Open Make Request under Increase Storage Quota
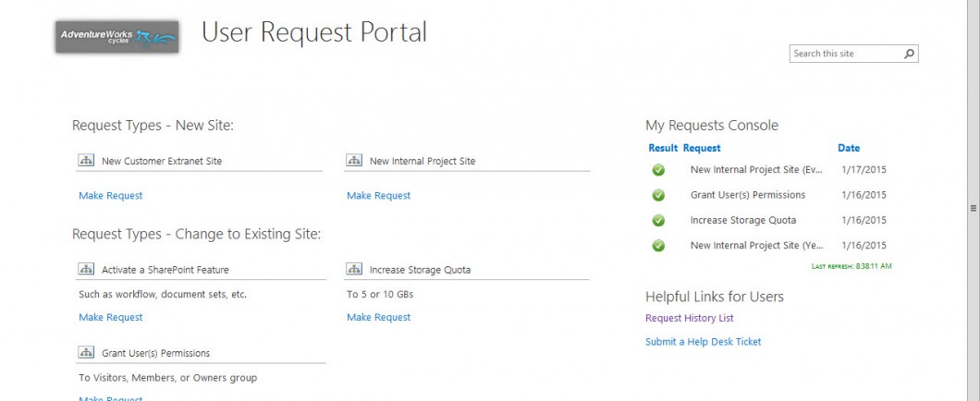Screen dimensions: 980x401 (378, 318)
